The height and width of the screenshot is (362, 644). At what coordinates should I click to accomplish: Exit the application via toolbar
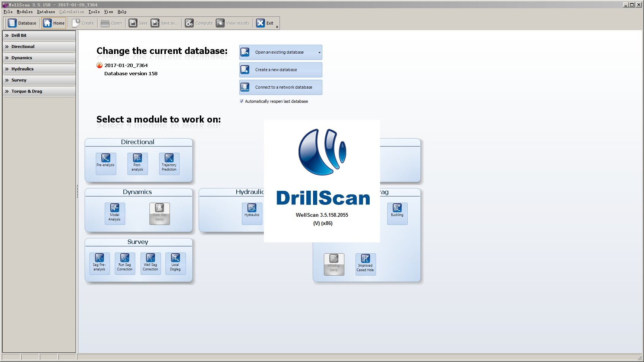pos(265,23)
